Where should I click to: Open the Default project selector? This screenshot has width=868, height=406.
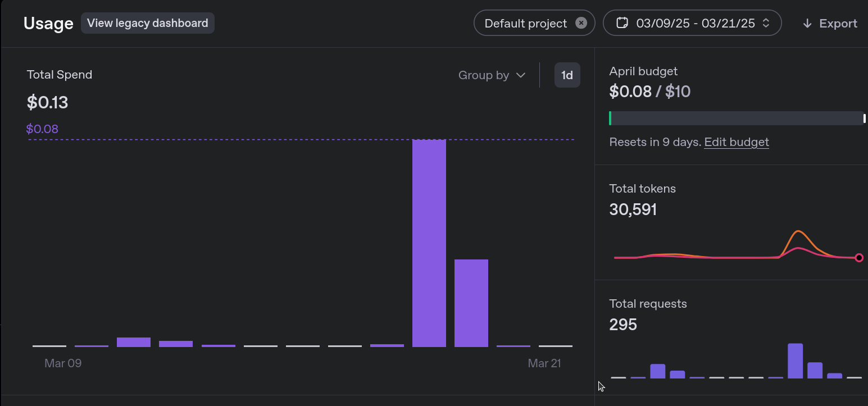tap(525, 23)
